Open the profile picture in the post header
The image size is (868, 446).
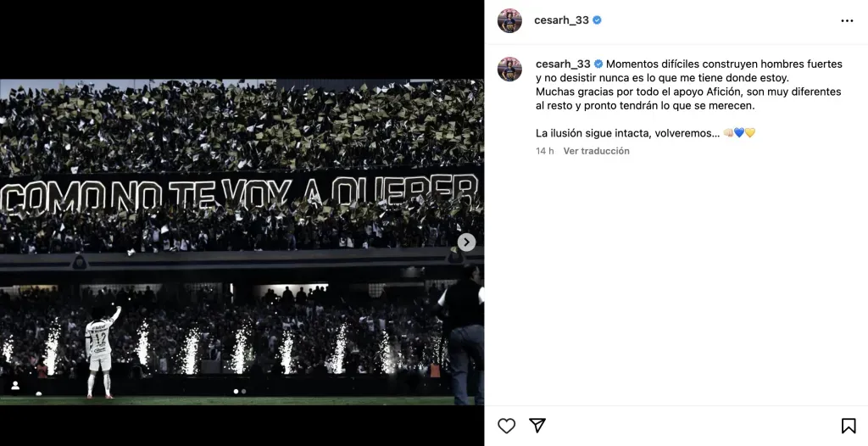509,20
